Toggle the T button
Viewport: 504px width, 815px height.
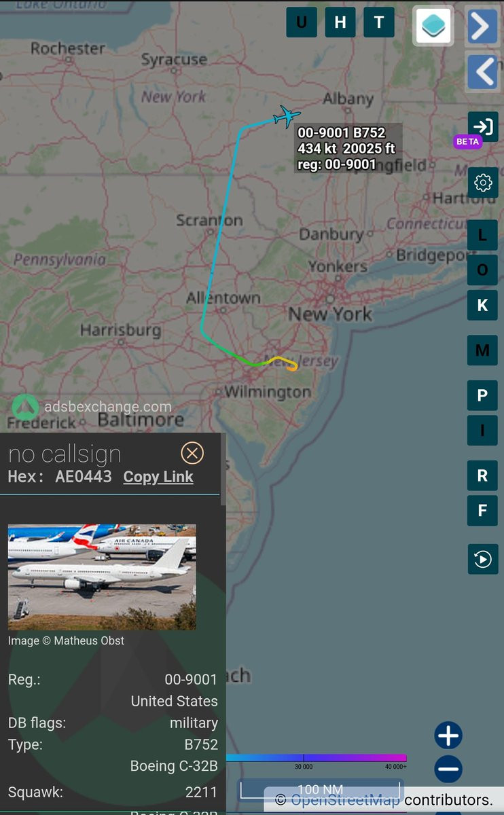click(x=379, y=22)
